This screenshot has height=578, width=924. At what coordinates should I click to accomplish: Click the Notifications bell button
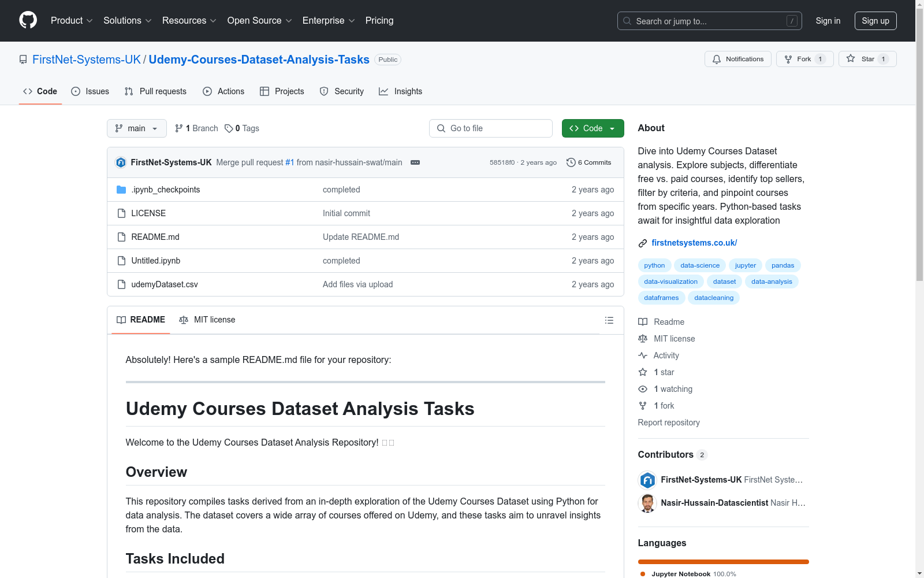[x=737, y=59]
